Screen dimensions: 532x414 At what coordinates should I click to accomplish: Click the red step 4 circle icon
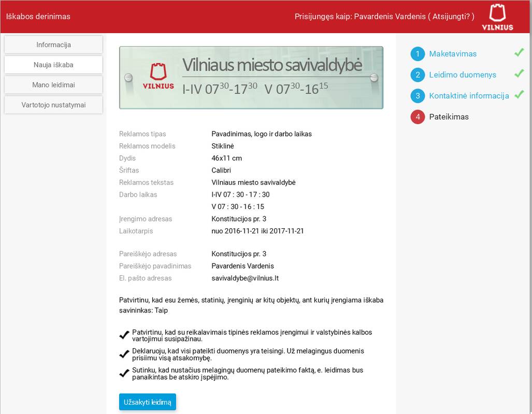(418, 117)
